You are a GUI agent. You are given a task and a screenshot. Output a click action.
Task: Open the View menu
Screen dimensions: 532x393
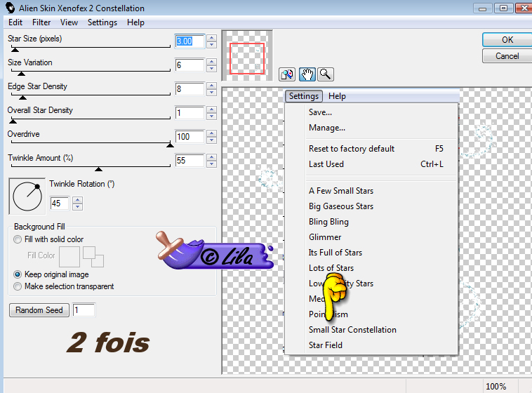[69, 22]
